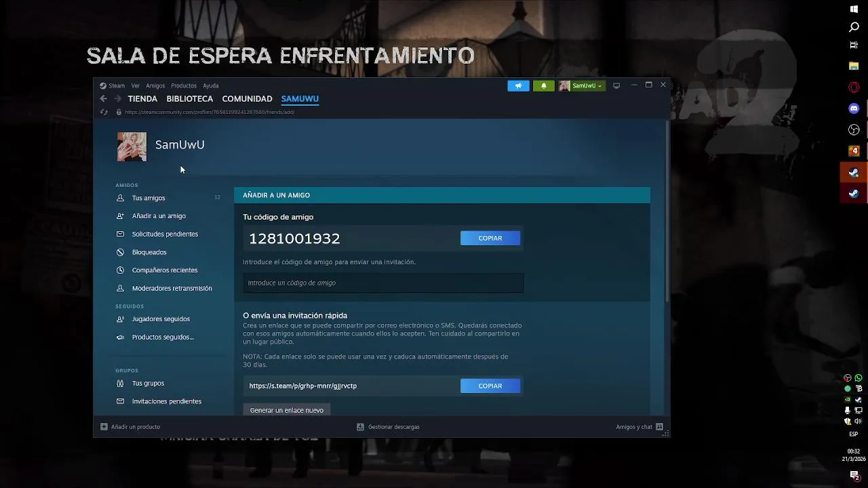Open Solicitudes pendientes link text
This screenshot has width=868, height=488.
point(165,234)
